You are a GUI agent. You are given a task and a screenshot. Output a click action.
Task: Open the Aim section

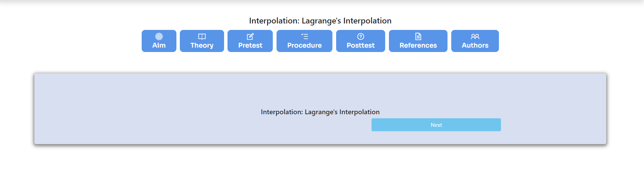[159, 41]
